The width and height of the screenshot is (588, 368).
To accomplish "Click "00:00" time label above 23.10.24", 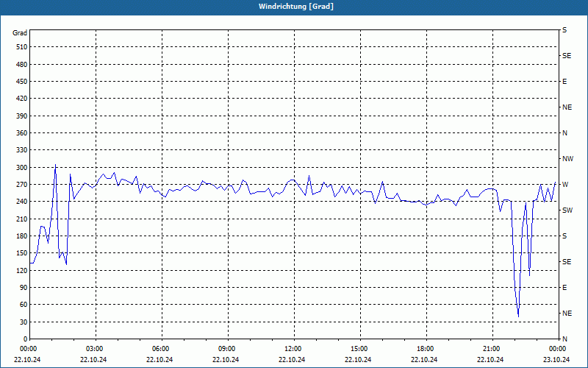I will [557, 349].
